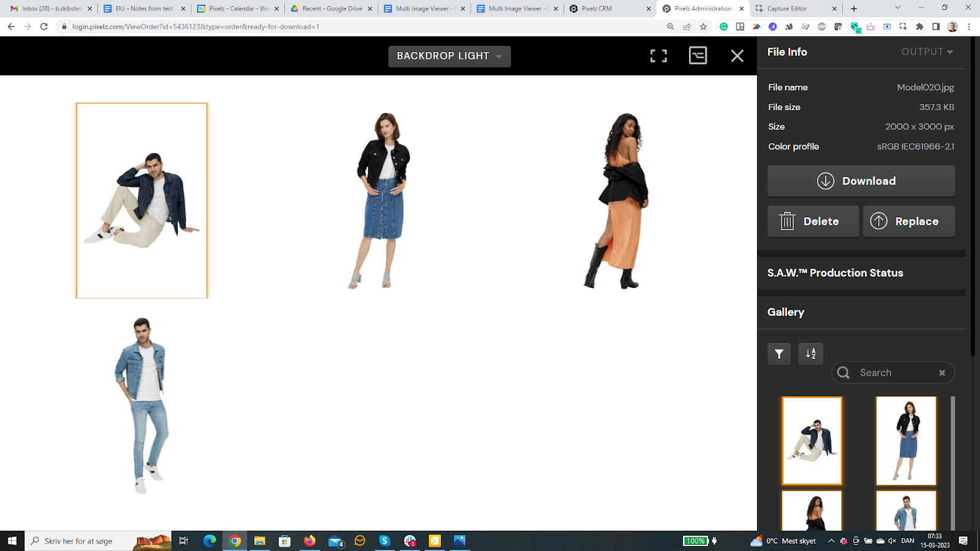Open the gallery filter funnel icon

coord(779,354)
